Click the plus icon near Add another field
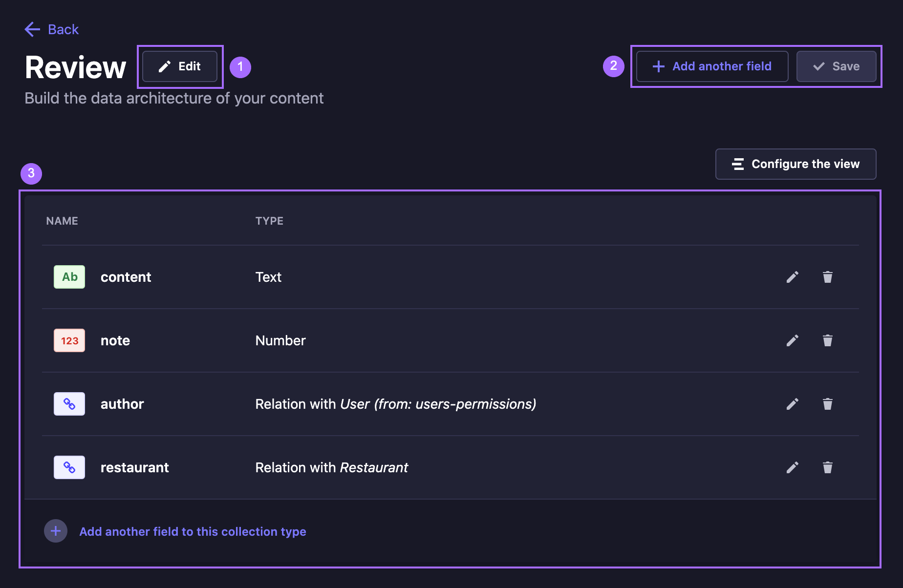 [x=658, y=66]
